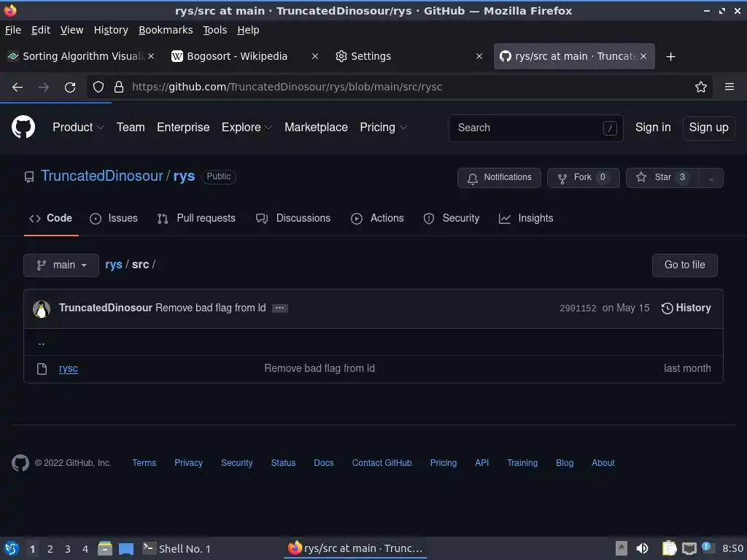Click the Notifications bell button
This screenshot has height=560, width=747.
(x=499, y=178)
